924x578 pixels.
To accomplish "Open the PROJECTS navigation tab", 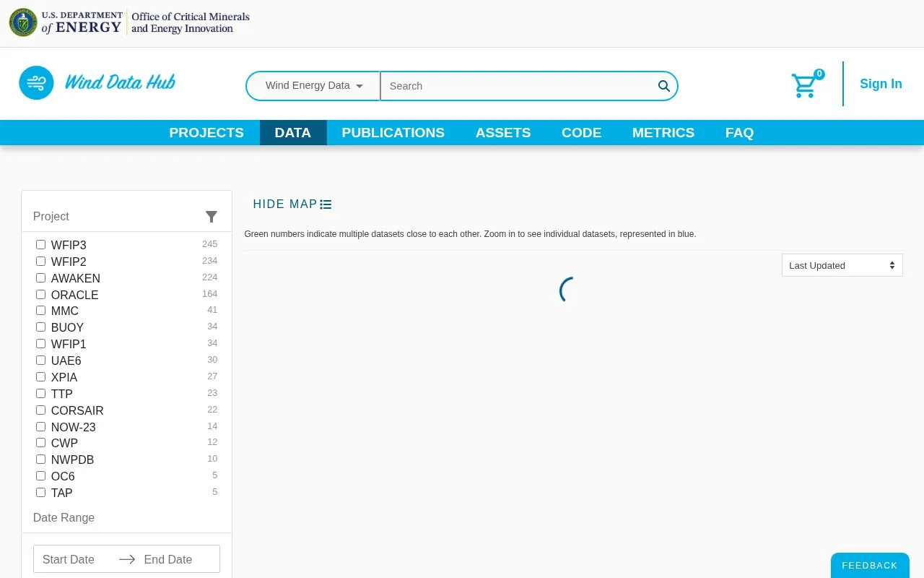I will (x=206, y=133).
